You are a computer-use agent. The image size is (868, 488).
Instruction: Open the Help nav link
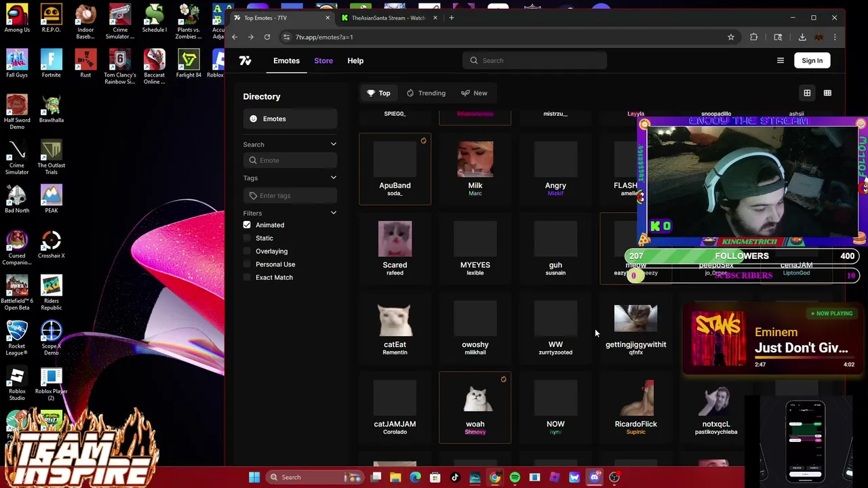click(355, 60)
